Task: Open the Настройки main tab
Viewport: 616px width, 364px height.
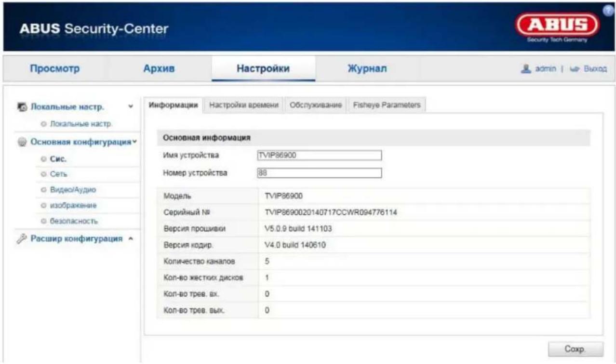Action: [x=263, y=69]
